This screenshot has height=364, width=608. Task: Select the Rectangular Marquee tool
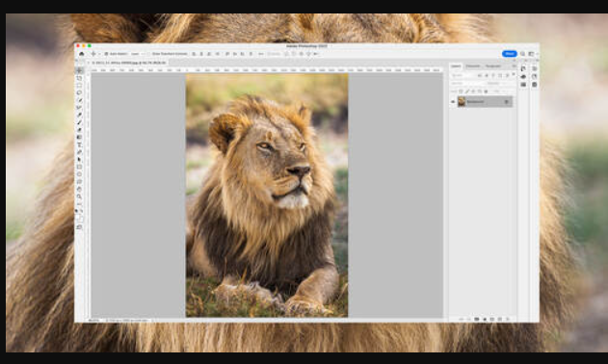pos(79,86)
